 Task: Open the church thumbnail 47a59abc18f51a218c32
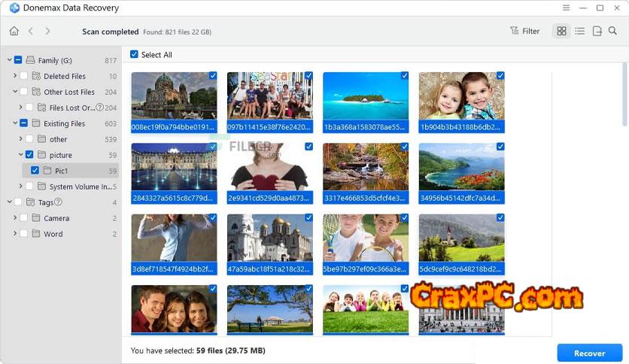270,238
